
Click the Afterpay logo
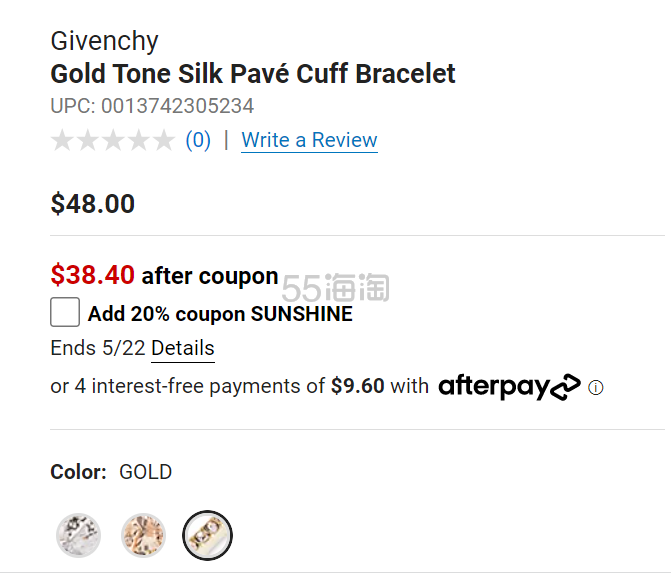509,386
